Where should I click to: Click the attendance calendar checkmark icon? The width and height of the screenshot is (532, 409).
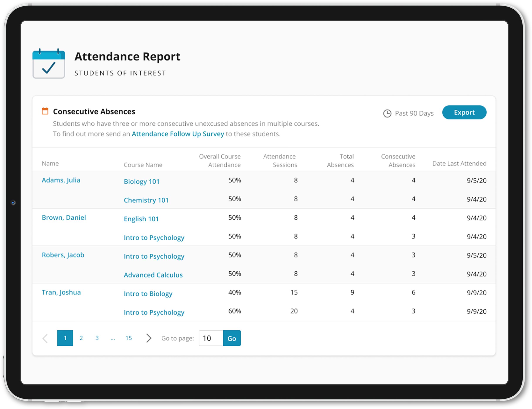[x=49, y=64]
